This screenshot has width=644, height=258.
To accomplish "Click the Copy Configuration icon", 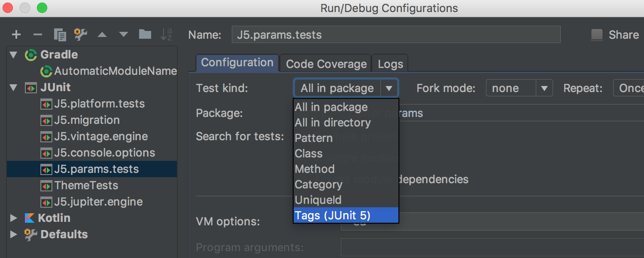I will 60,35.
